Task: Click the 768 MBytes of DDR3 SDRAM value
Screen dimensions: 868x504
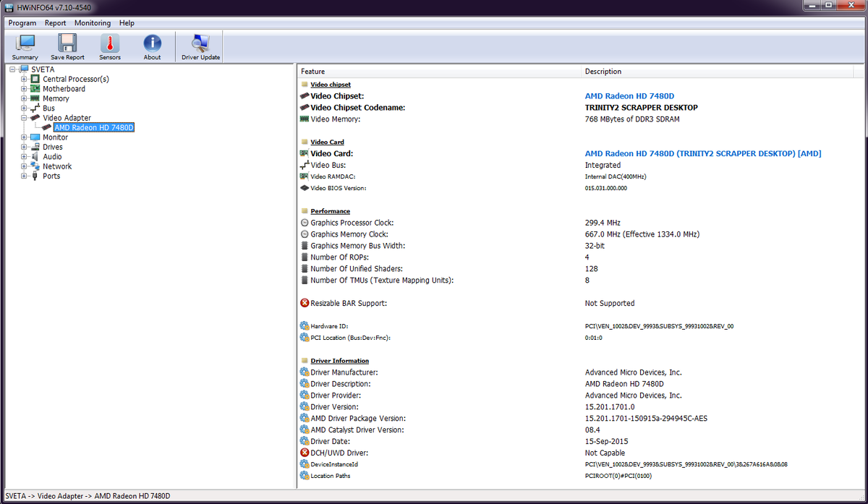Action: [632, 119]
